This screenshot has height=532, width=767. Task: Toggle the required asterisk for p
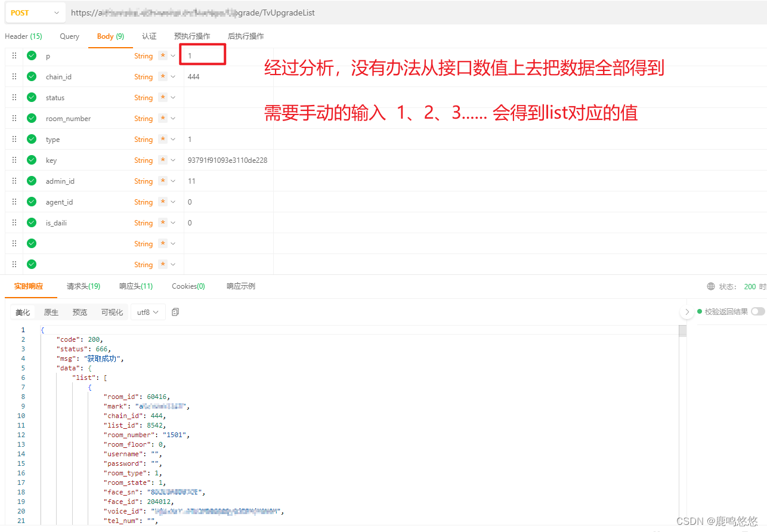[x=163, y=55]
